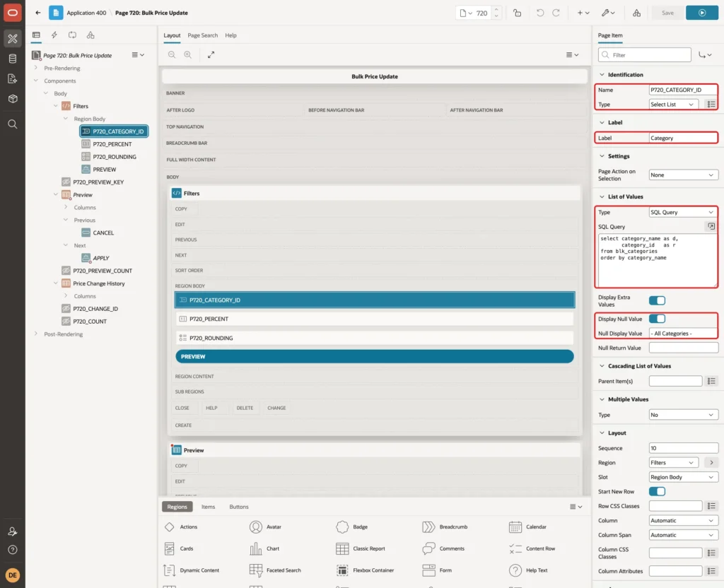Increment the page number stepper
The height and width of the screenshot is (588, 724).
tap(496, 9)
